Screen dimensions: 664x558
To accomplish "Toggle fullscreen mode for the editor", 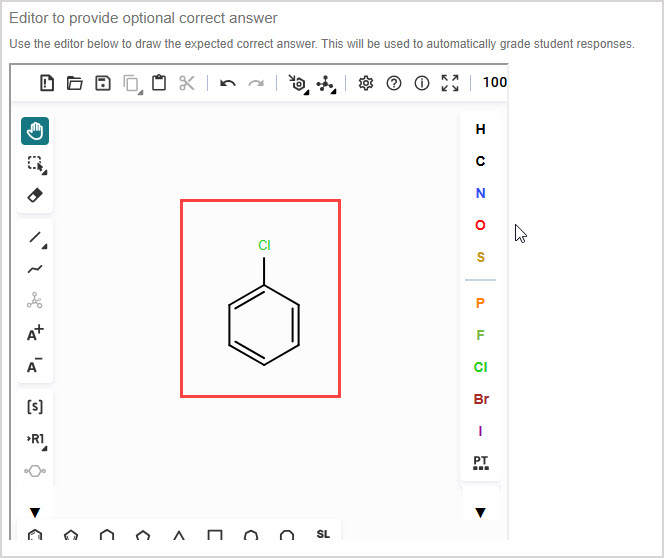I will click(450, 83).
